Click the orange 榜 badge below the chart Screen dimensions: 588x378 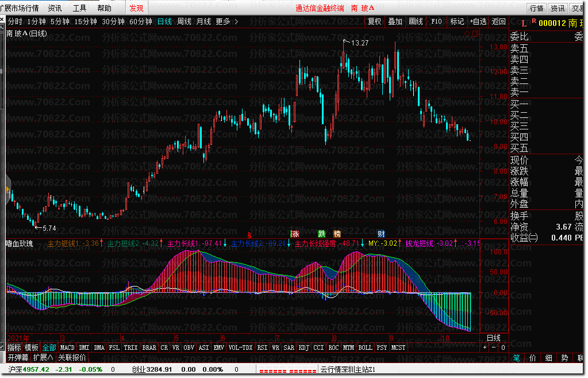point(337,234)
